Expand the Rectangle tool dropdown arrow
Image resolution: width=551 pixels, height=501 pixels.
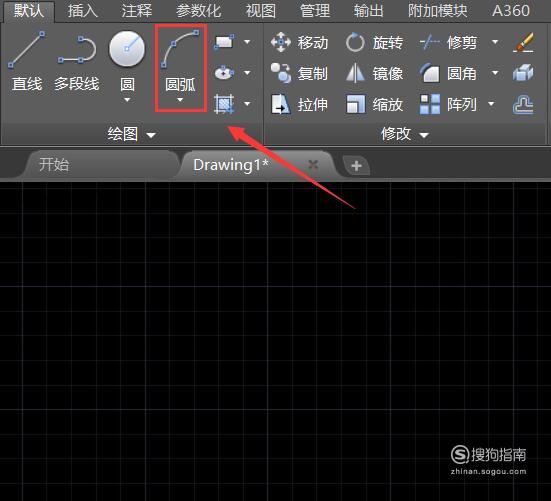click(247, 42)
